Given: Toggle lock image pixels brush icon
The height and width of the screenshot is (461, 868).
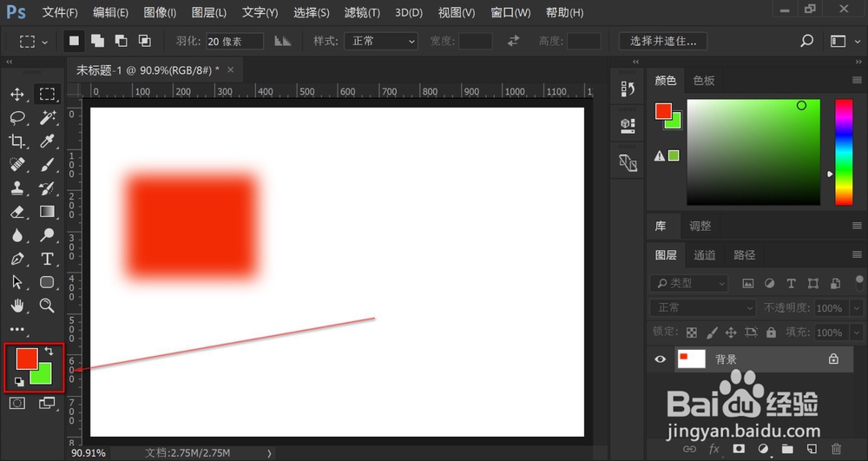Looking at the screenshot, I should coord(712,333).
